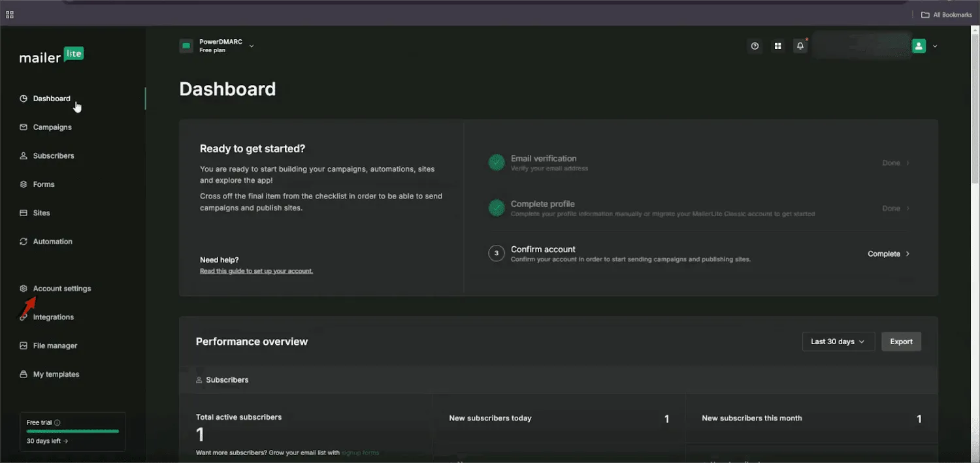Click the Complete profile checklist item
The image size is (980, 463).
(x=700, y=208)
